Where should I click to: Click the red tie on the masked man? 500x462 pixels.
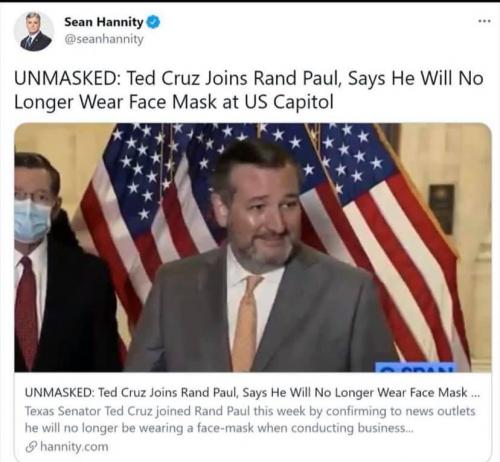pos(27,312)
